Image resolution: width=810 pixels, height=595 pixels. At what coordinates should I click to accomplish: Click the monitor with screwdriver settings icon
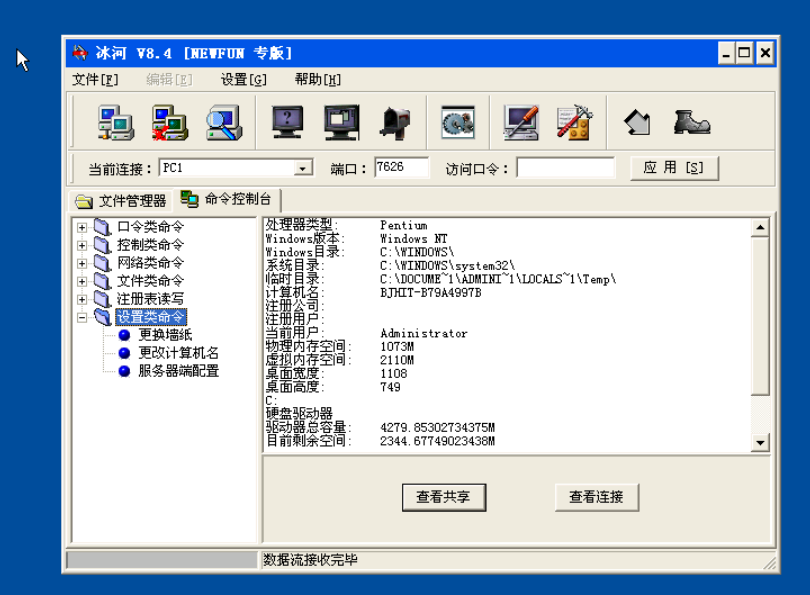(521, 123)
